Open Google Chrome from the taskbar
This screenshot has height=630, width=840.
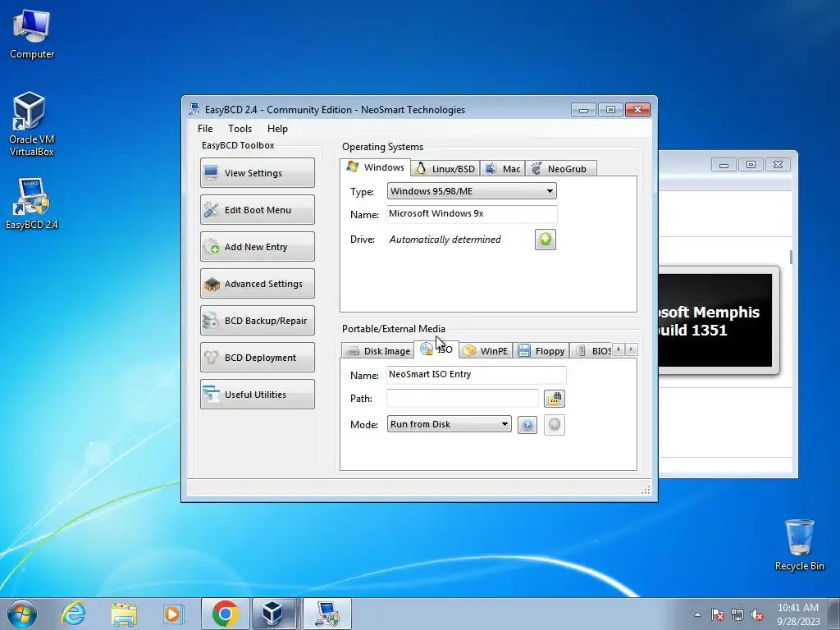pyautogui.click(x=225, y=614)
